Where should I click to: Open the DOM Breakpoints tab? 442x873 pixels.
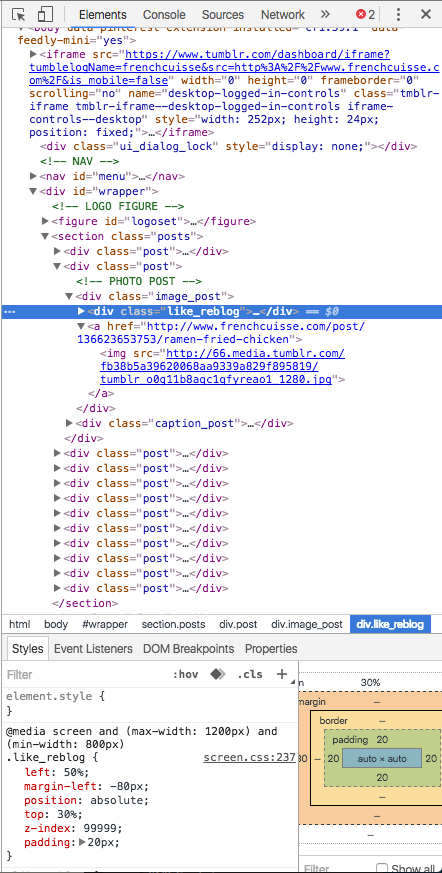(x=189, y=649)
